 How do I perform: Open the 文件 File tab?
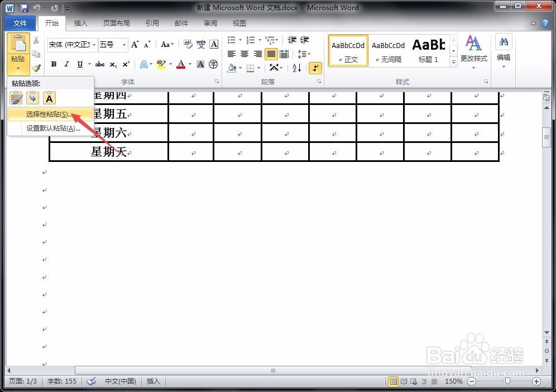tap(20, 23)
